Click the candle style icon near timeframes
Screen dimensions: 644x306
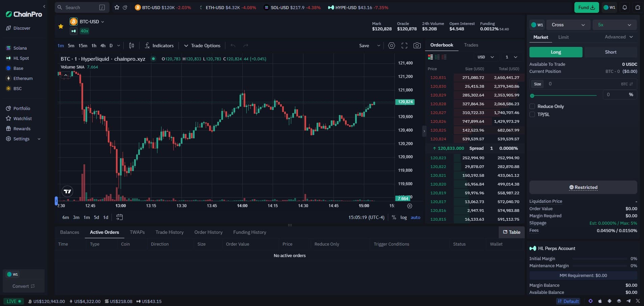[x=132, y=46]
